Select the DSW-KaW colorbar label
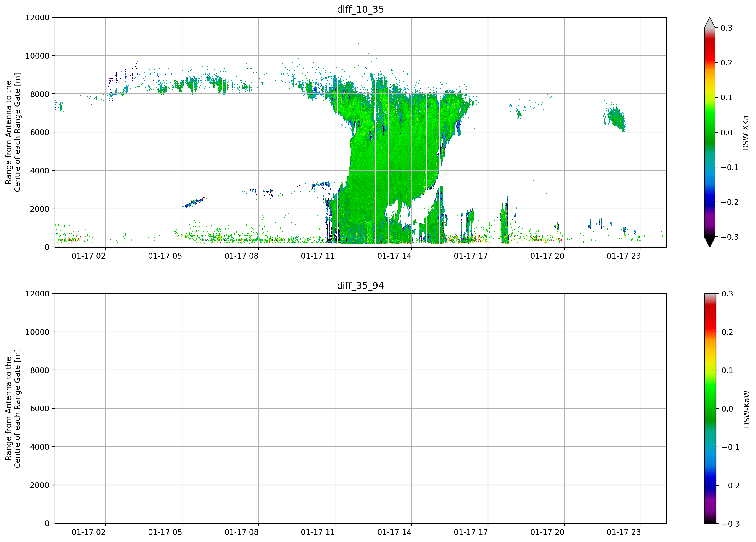The width and height of the screenshot is (756, 542). click(747, 409)
